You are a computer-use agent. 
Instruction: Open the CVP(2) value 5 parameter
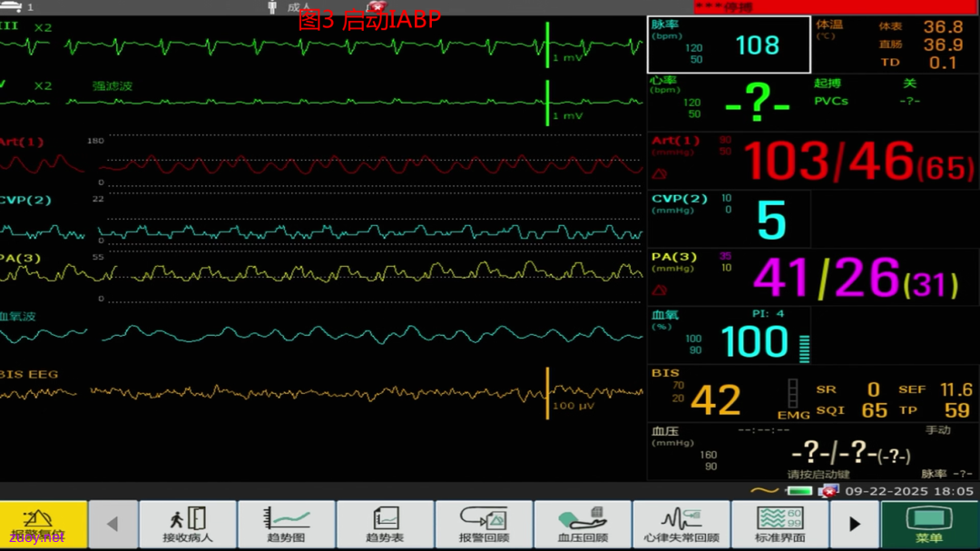click(x=729, y=219)
